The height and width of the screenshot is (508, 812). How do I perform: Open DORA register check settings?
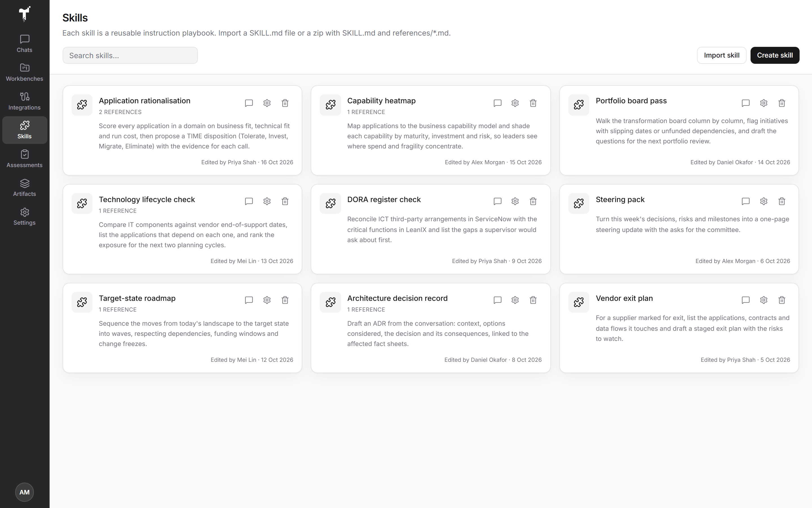(x=515, y=201)
